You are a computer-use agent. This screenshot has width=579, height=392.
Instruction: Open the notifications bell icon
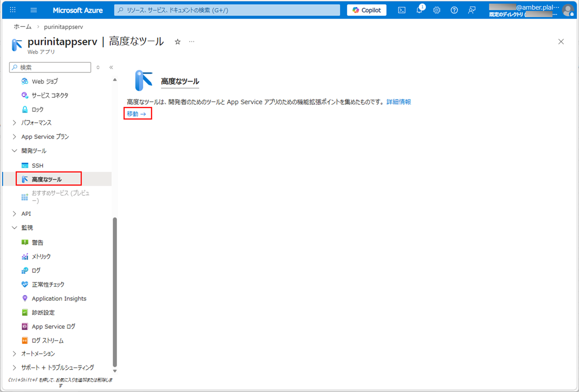point(419,10)
